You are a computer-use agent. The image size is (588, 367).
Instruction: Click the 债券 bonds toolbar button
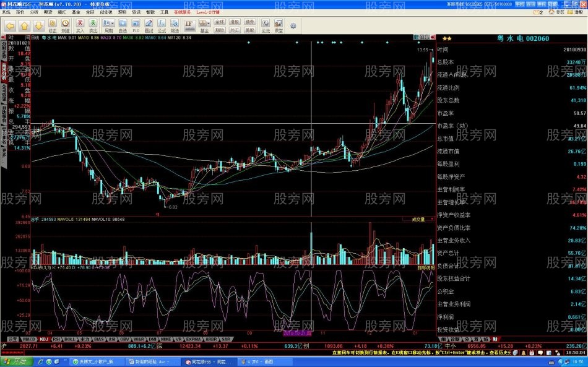point(250,22)
